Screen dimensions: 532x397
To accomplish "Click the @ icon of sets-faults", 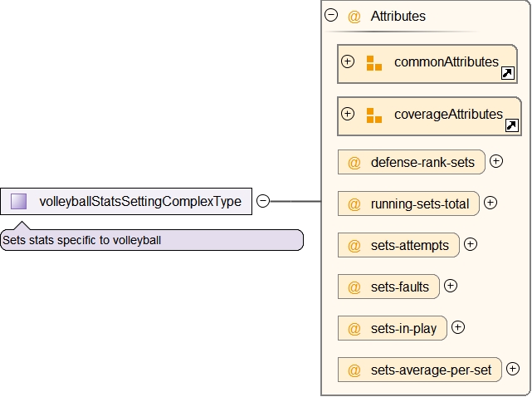I will [x=354, y=287].
